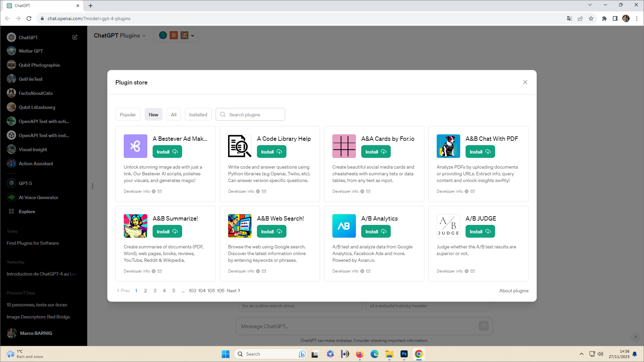
Task: Open website icon for A/B Analytics developer
Action: 362,271
